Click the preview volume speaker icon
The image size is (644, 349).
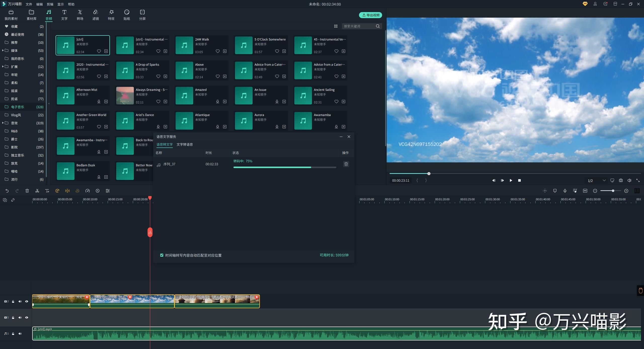[x=629, y=180]
